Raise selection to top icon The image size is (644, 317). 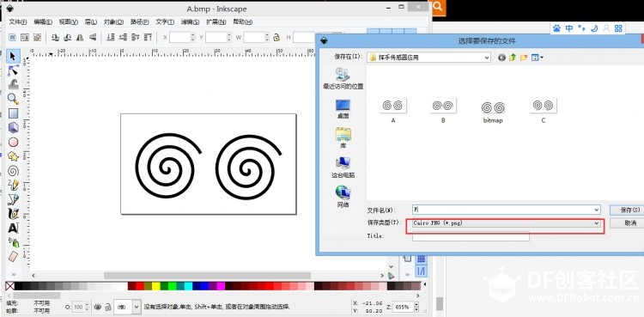click(148, 38)
